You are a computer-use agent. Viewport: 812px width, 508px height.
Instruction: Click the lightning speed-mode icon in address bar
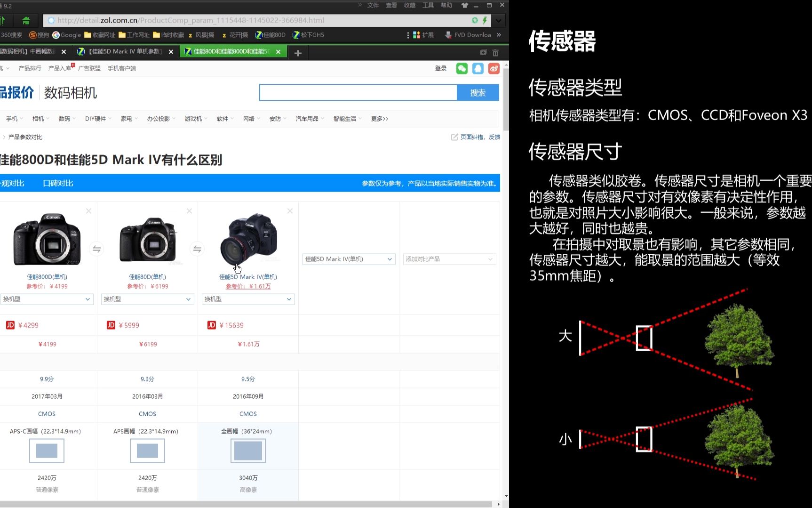(485, 20)
